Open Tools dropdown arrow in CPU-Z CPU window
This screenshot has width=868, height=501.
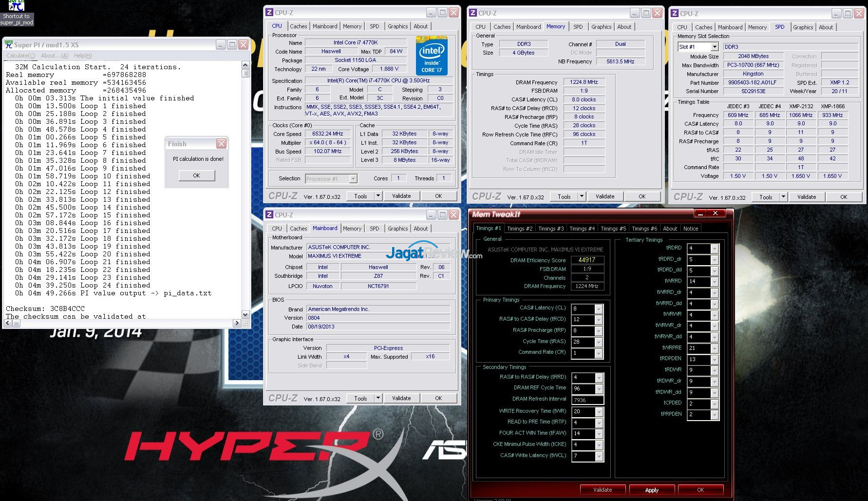click(x=378, y=196)
